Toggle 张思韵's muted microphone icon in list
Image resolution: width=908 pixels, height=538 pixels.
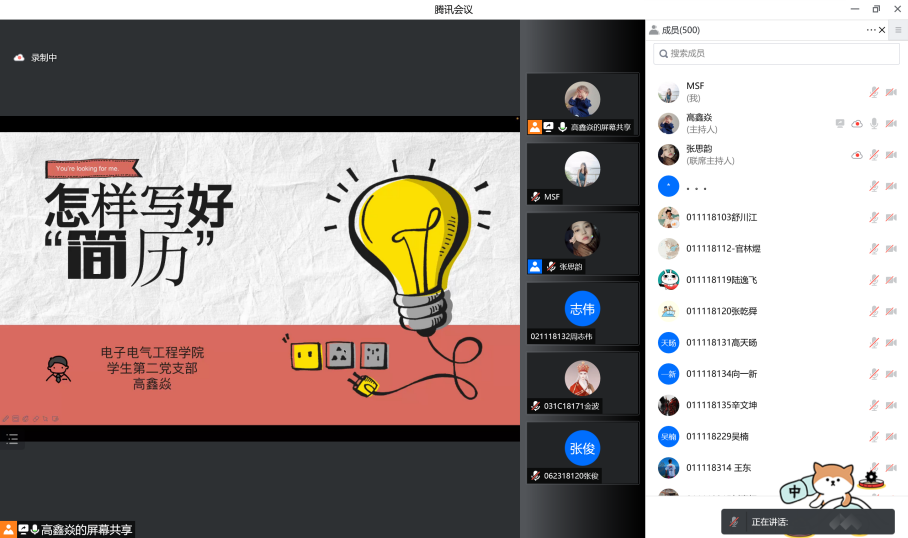[873, 155]
